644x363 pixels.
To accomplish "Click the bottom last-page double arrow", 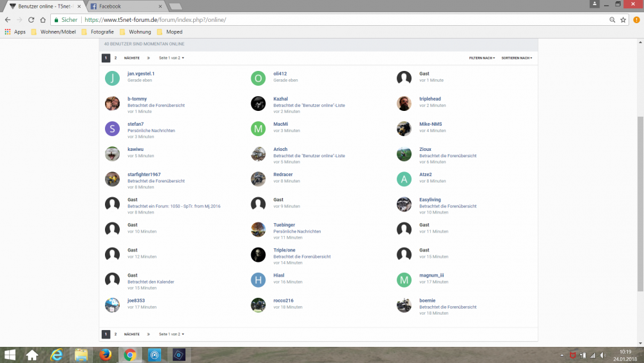I will (x=148, y=334).
